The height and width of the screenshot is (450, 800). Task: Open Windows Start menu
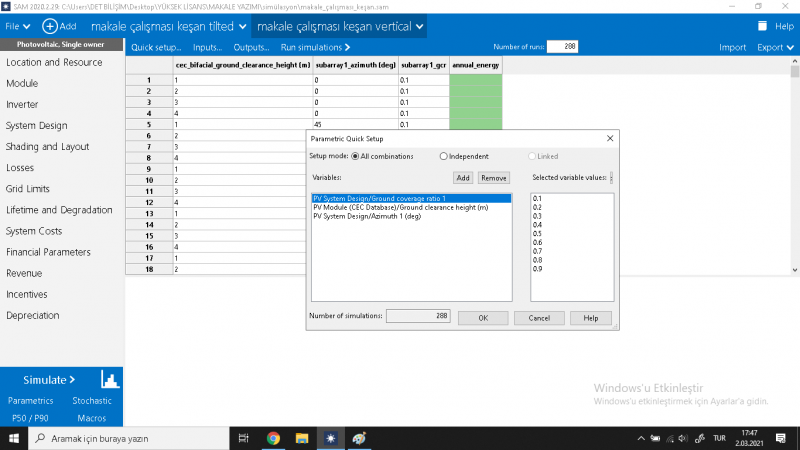14,438
